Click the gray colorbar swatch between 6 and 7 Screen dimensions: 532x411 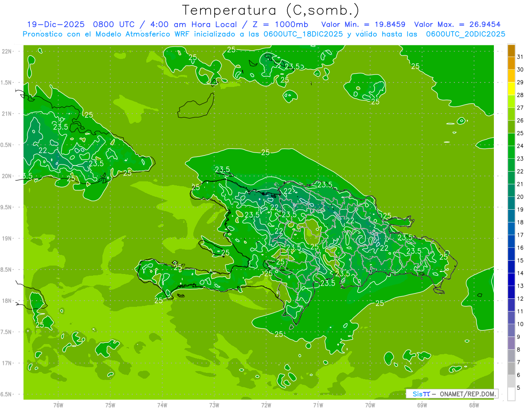pos(511,368)
